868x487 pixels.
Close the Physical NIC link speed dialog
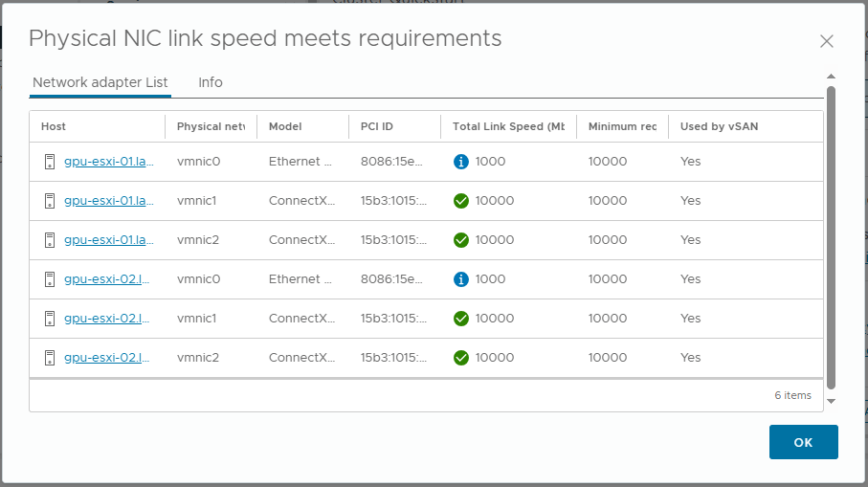[827, 41]
